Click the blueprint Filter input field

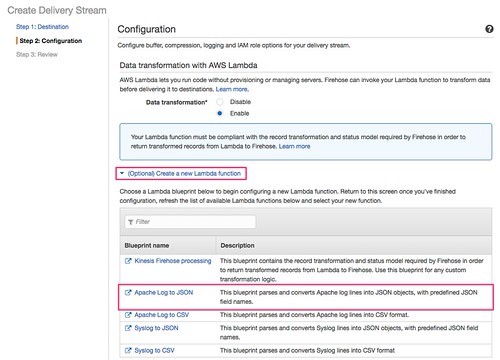[x=190, y=222]
